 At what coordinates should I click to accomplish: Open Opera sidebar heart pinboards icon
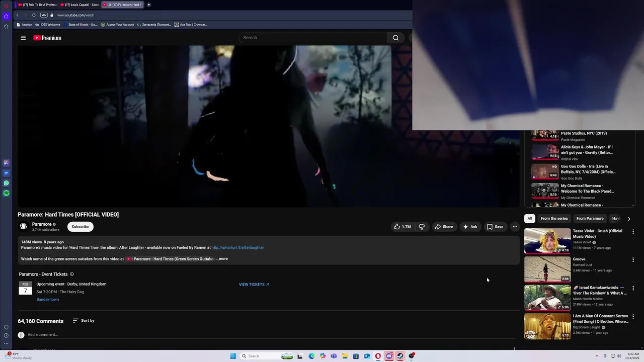[x=6, y=327]
